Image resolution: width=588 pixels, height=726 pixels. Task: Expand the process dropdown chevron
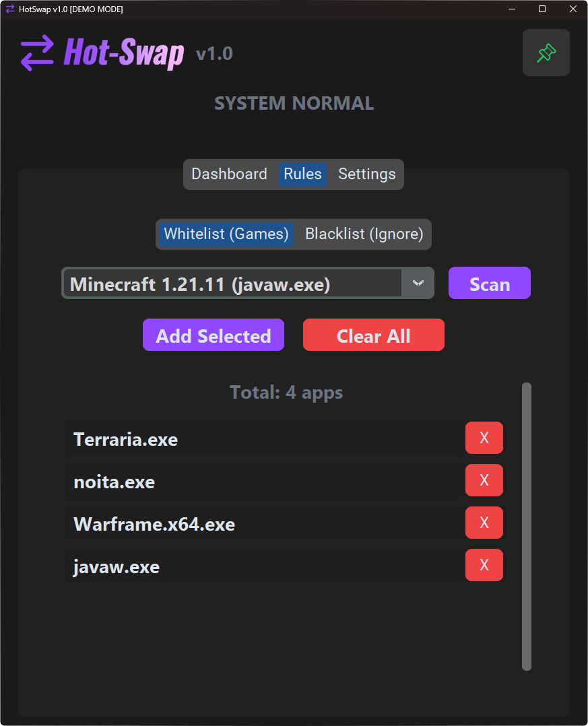418,283
